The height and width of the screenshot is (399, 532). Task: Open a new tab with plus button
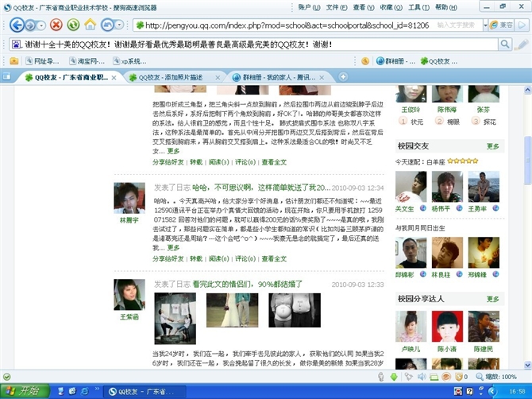coord(343,77)
